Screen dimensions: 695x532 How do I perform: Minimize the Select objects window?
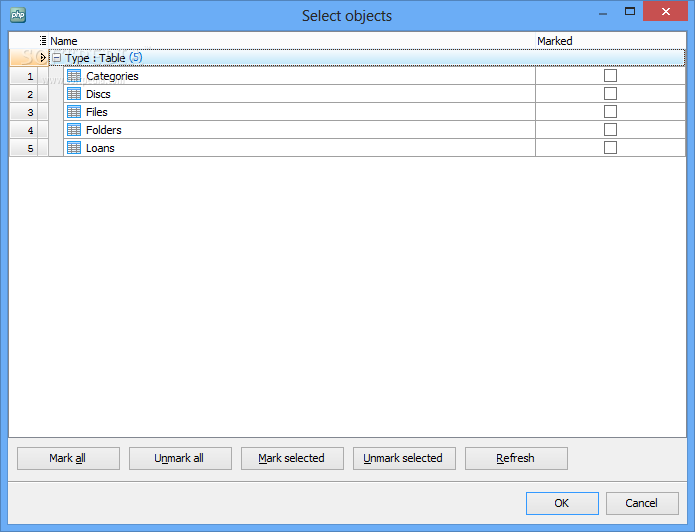603,12
